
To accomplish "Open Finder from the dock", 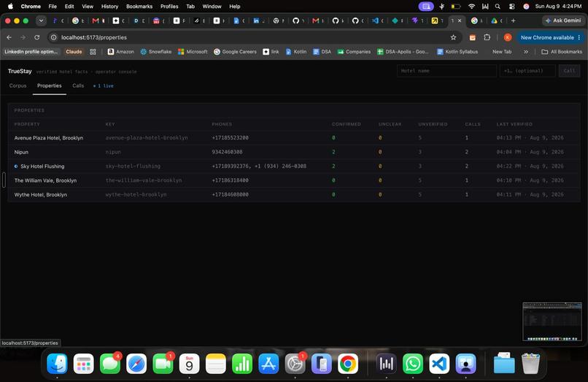I will point(57,364).
